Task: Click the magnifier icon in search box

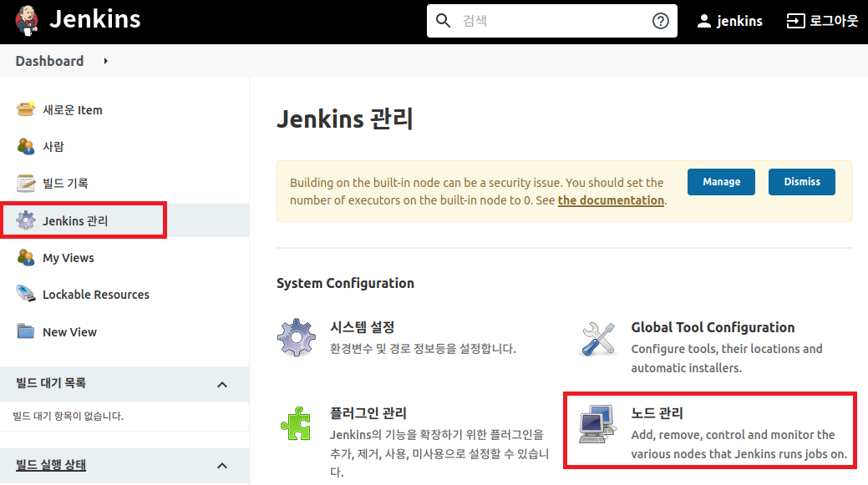Action: pyautogui.click(x=443, y=21)
